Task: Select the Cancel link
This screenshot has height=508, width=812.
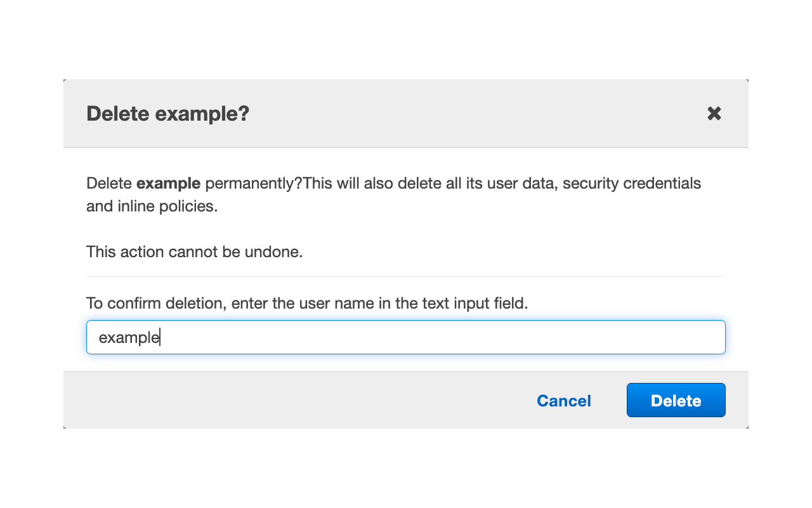Action: pos(563,400)
